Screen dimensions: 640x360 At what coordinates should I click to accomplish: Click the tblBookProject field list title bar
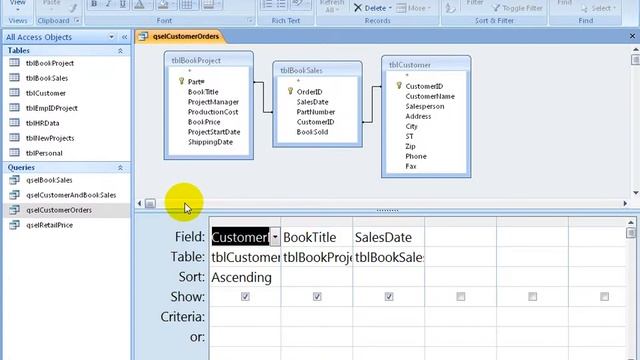click(x=209, y=60)
